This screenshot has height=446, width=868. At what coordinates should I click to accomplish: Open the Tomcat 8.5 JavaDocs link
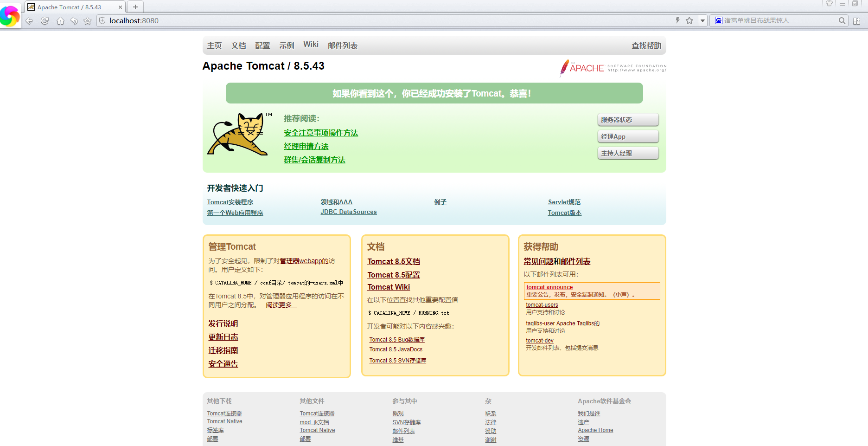[396, 350]
